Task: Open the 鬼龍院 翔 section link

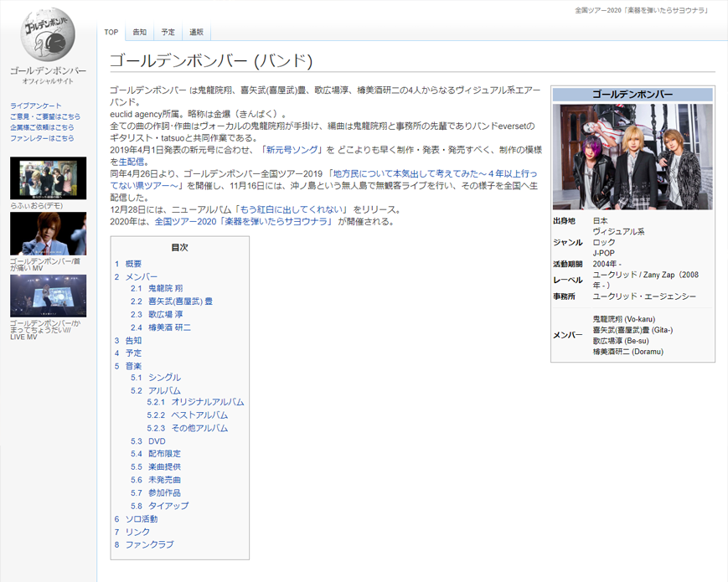Action: tap(165, 290)
